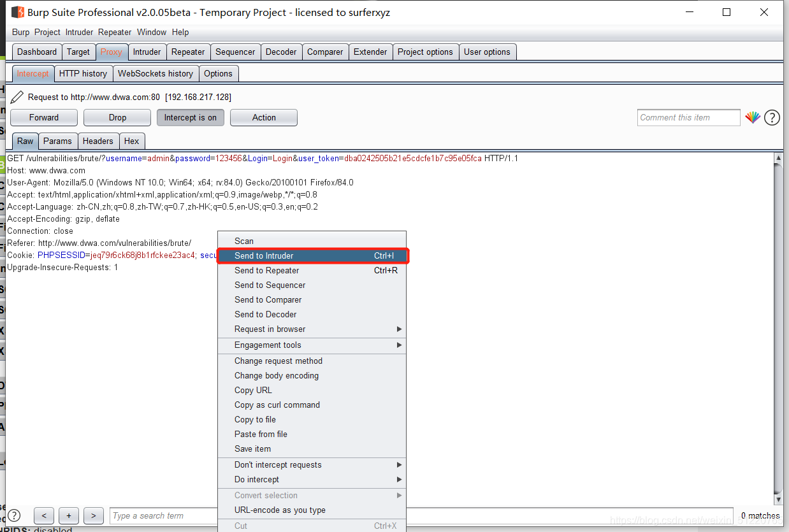This screenshot has width=789, height=532.
Task: Open the Help menu
Action: tap(180, 32)
